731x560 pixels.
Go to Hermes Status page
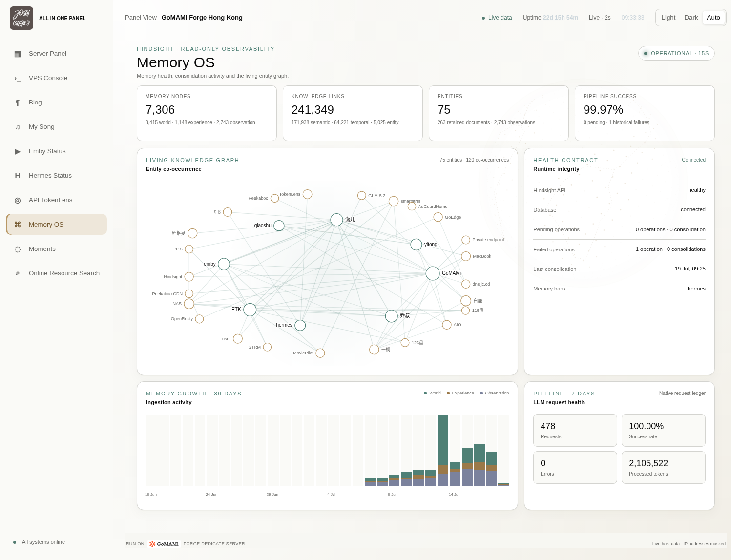[x=56, y=176]
